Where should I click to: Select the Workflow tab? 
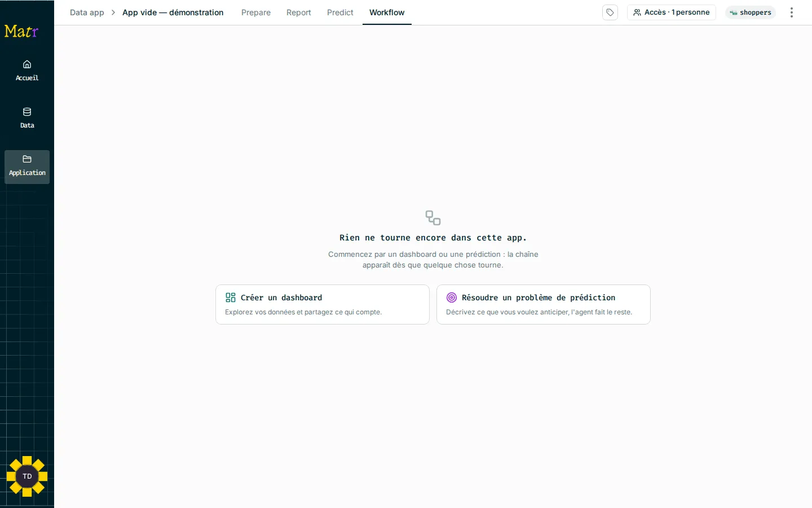pyautogui.click(x=387, y=12)
